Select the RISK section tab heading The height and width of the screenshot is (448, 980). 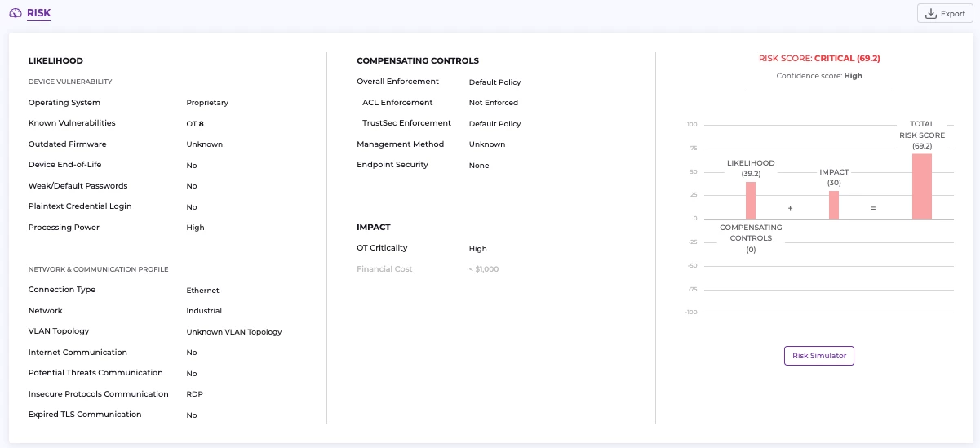pos(39,13)
